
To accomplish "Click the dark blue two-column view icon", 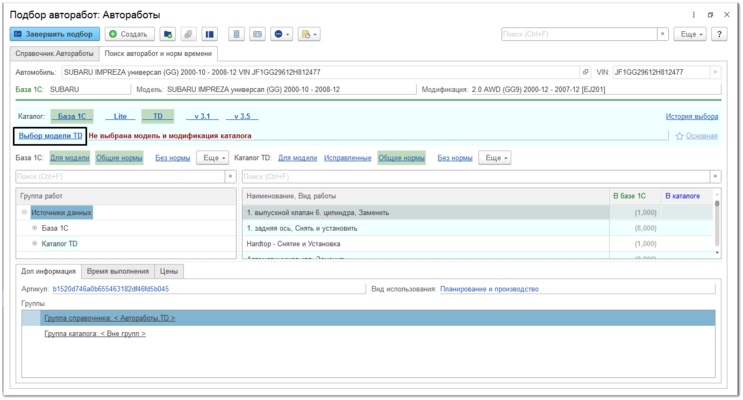I will 209,34.
